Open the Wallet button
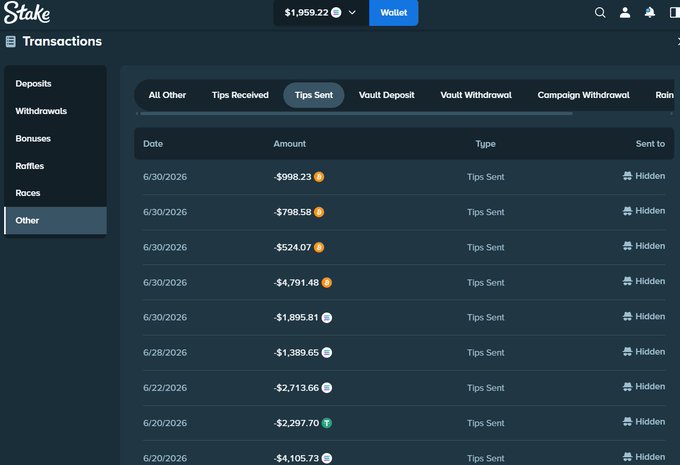680x465 pixels. point(393,13)
